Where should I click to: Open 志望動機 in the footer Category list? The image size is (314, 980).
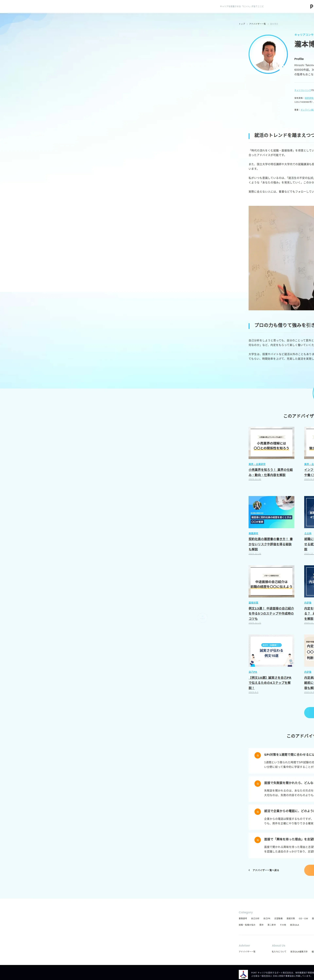(278, 918)
